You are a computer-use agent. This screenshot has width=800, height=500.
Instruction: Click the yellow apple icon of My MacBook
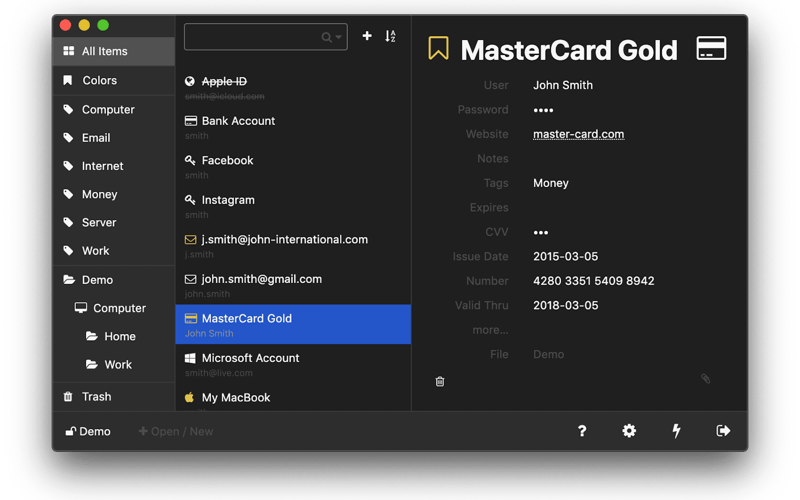189,397
